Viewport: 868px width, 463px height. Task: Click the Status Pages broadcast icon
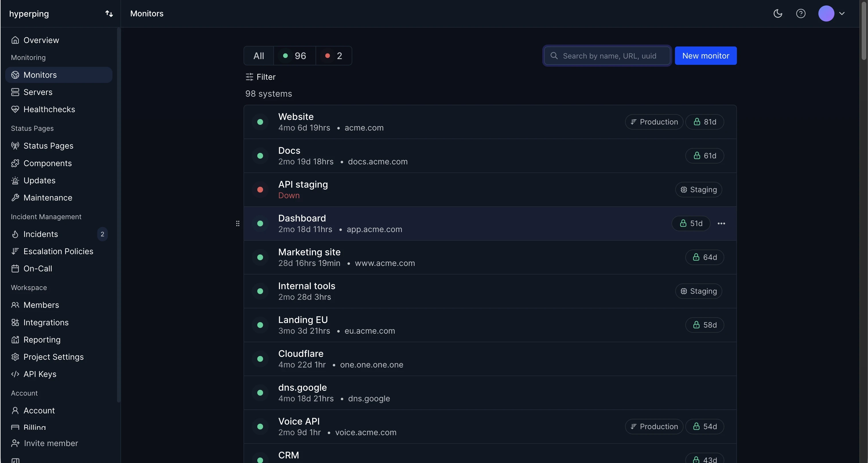coord(15,145)
